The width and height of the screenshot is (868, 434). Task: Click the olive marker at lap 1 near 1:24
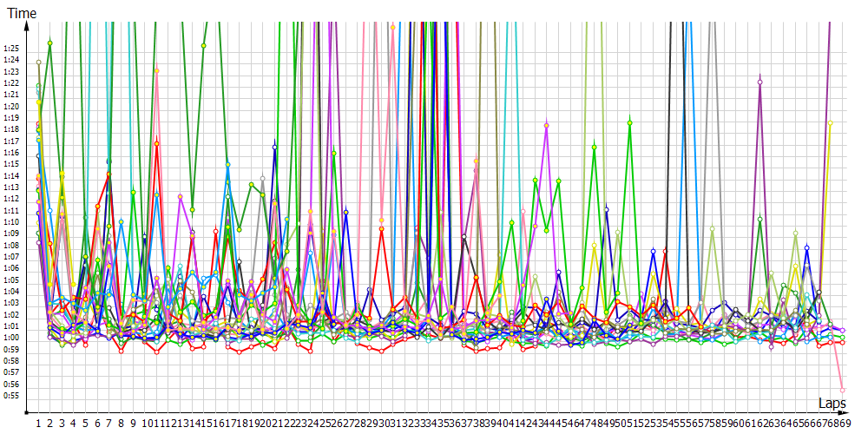click(x=38, y=62)
